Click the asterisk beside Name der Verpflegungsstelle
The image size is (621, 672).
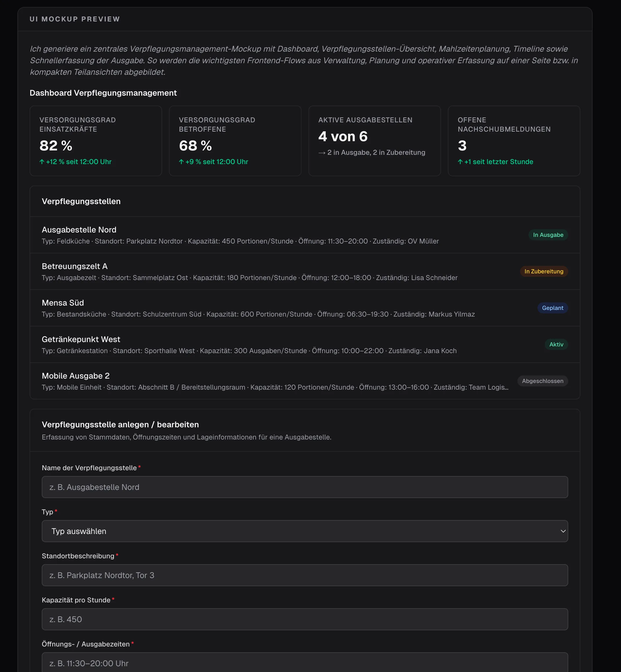coord(140,467)
